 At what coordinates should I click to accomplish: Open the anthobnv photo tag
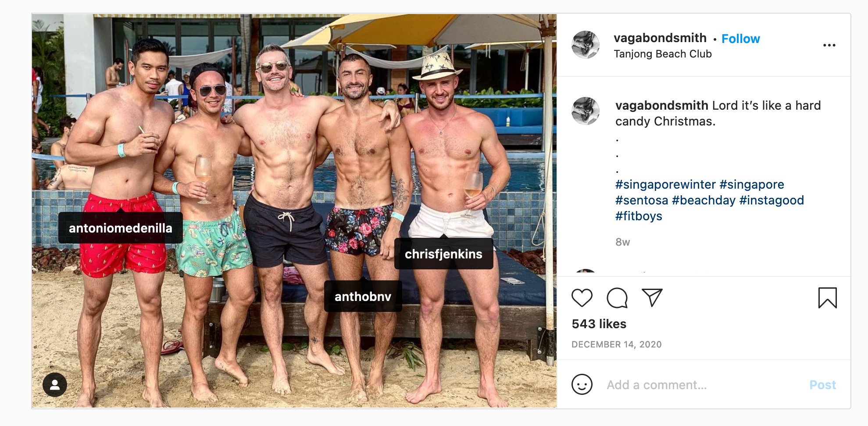click(x=363, y=297)
